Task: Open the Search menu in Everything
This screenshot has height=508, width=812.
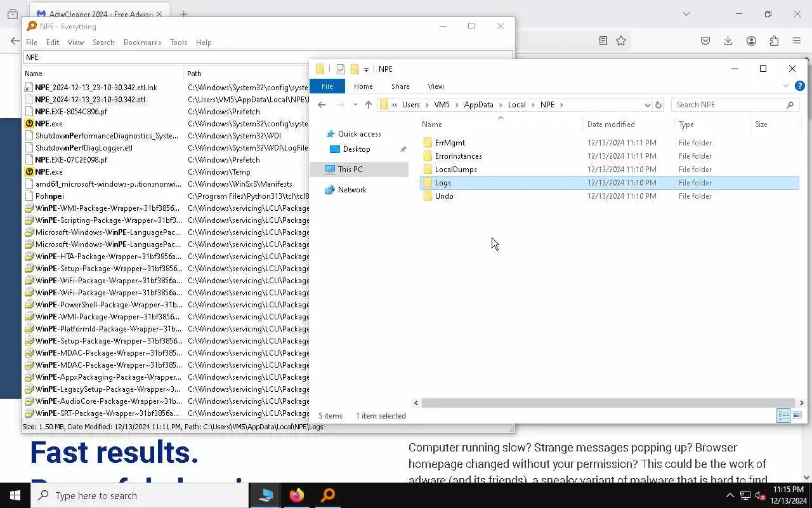Action: point(103,43)
